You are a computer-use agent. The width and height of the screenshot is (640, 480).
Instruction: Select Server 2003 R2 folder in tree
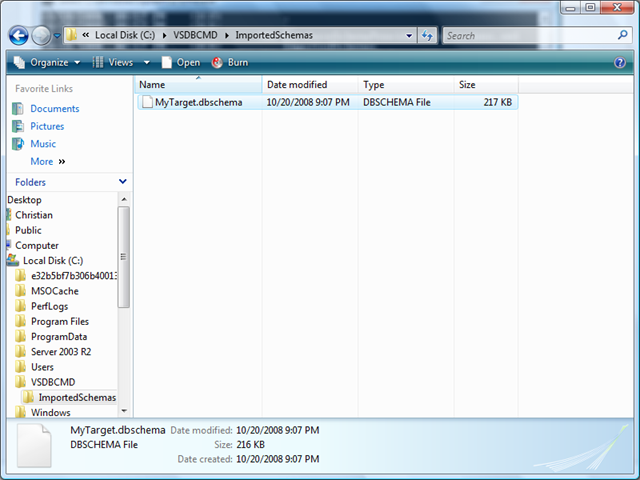(x=61, y=352)
